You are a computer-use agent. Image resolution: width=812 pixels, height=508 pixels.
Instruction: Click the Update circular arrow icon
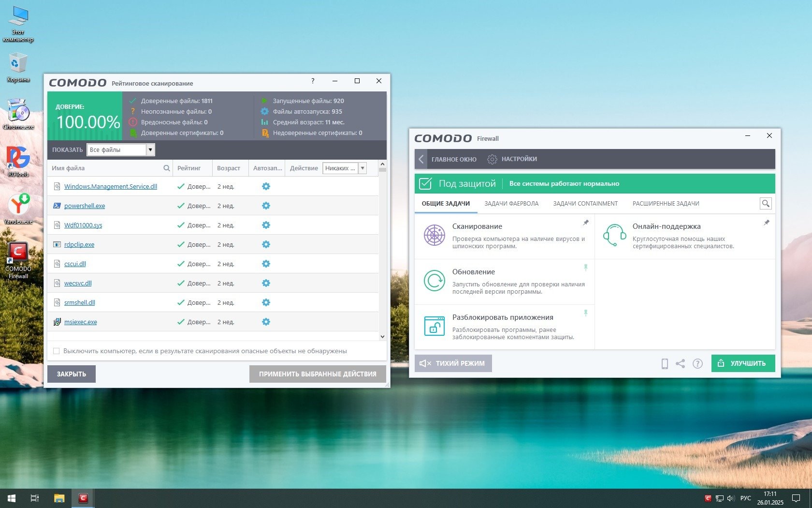point(435,281)
